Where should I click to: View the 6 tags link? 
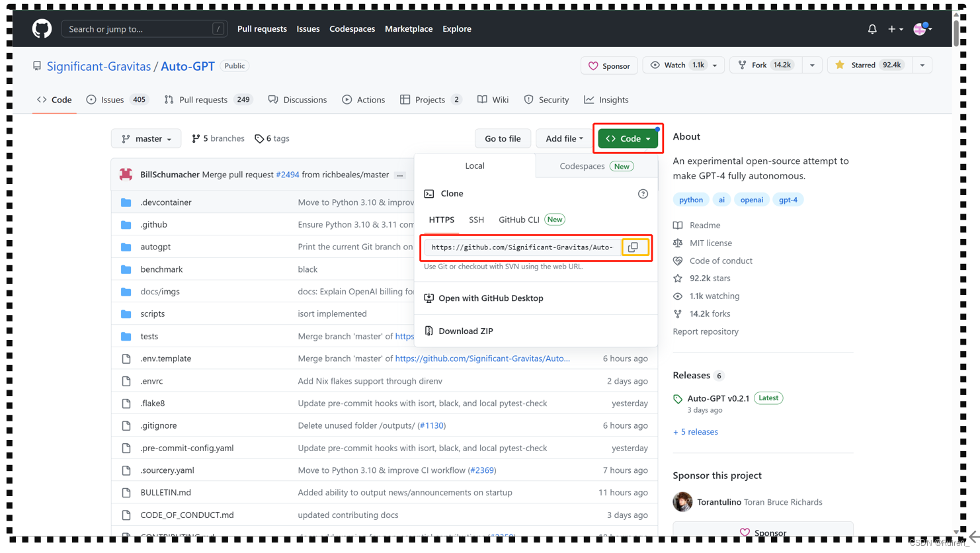pos(272,138)
